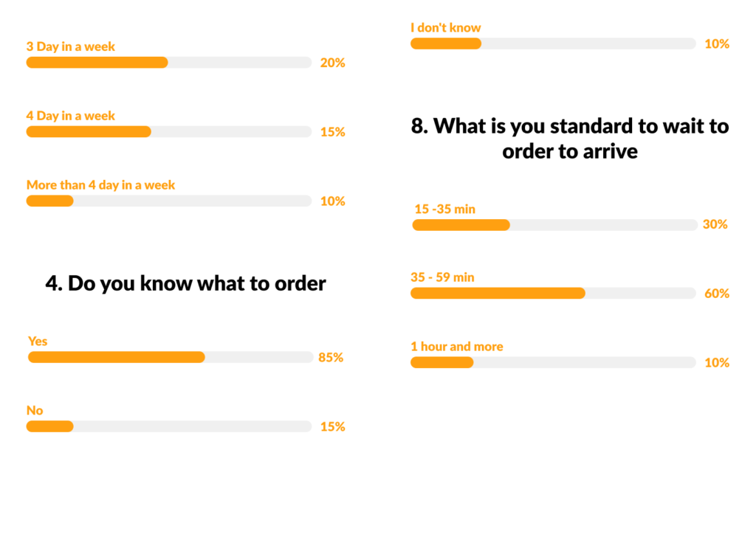756x537 pixels.
Task: Click the "35 - 59 min" label
Action: pyautogui.click(x=442, y=277)
